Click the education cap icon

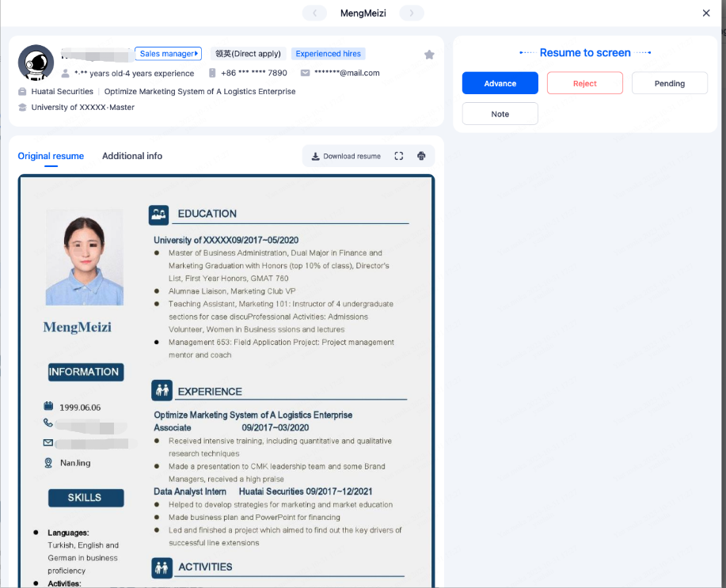click(x=22, y=108)
